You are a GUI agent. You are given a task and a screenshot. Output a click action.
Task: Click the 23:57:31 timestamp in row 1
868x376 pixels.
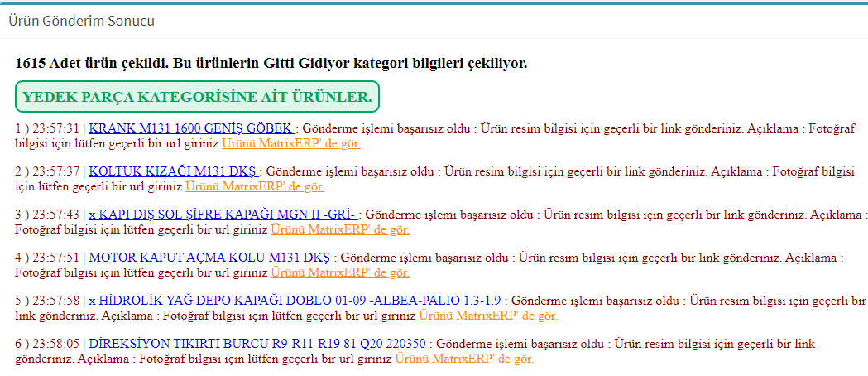tap(58, 128)
